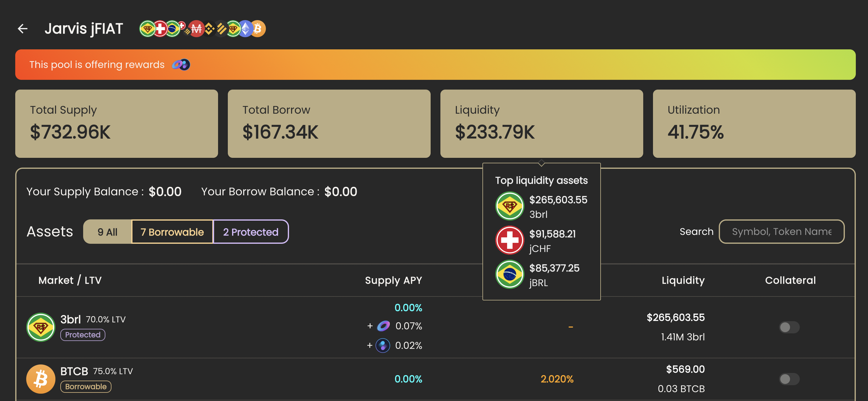Viewport: 868px width, 401px height.
Task: Switch to the 7 Borrowable filter
Action: coord(172,232)
